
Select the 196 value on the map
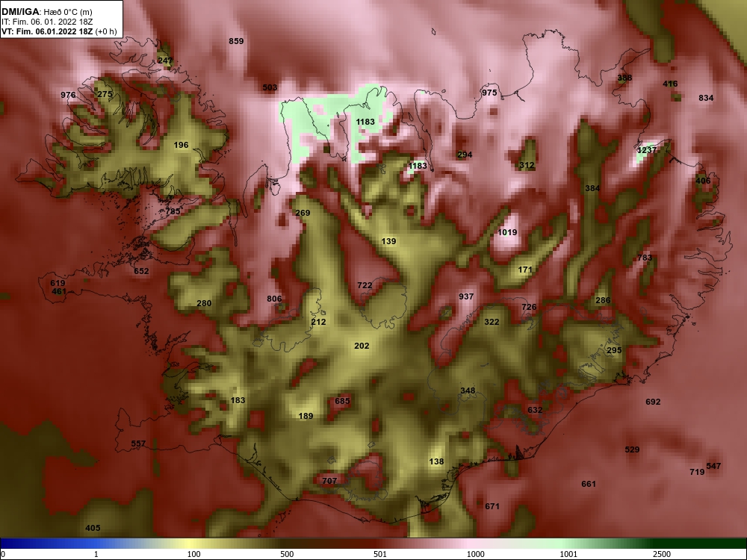coord(181,145)
